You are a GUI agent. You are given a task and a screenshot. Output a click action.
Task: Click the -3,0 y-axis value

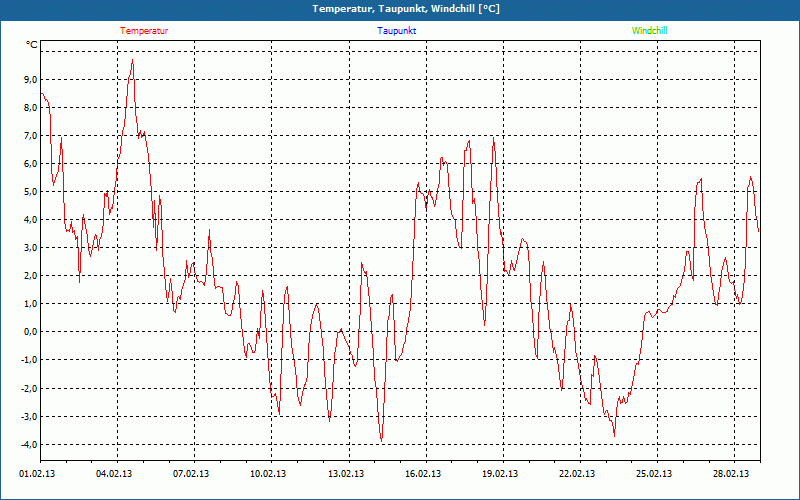point(30,417)
